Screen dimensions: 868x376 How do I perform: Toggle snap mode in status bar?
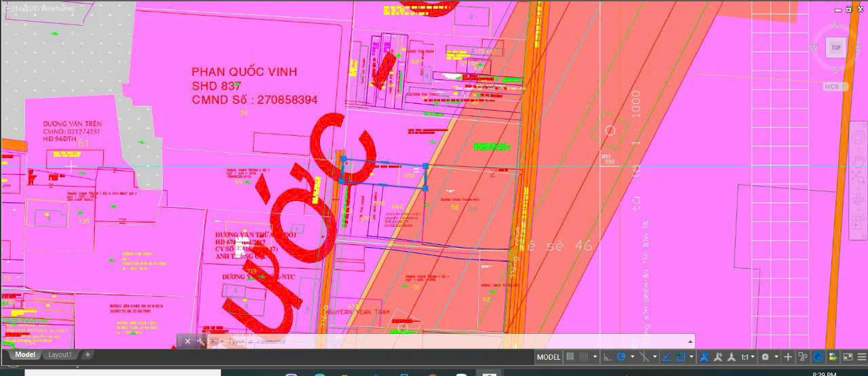(x=584, y=357)
